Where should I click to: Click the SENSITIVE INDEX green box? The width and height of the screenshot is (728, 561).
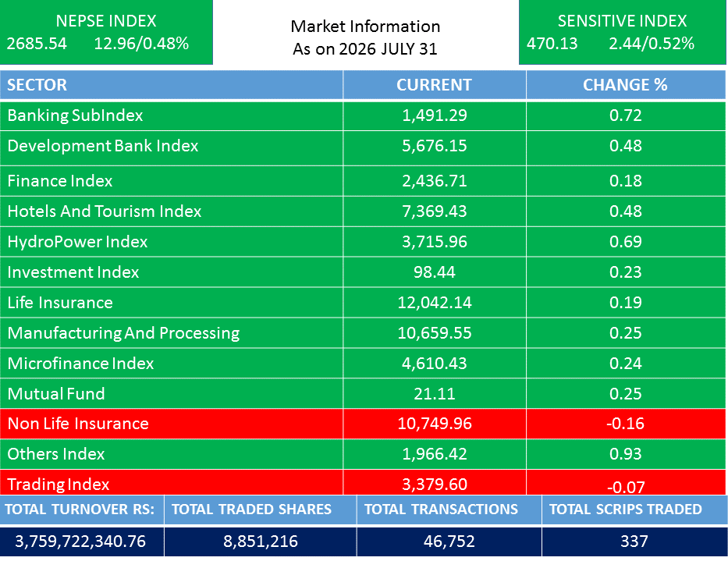[622, 32]
